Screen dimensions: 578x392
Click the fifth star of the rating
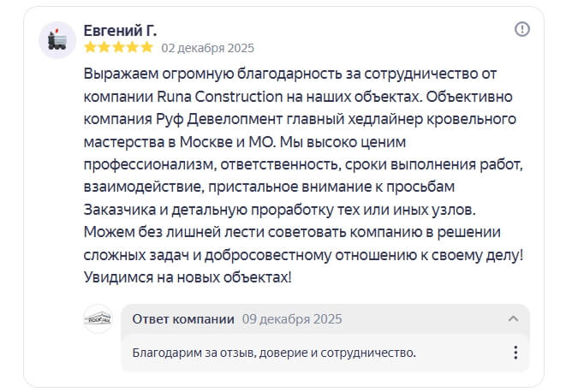[x=147, y=48]
